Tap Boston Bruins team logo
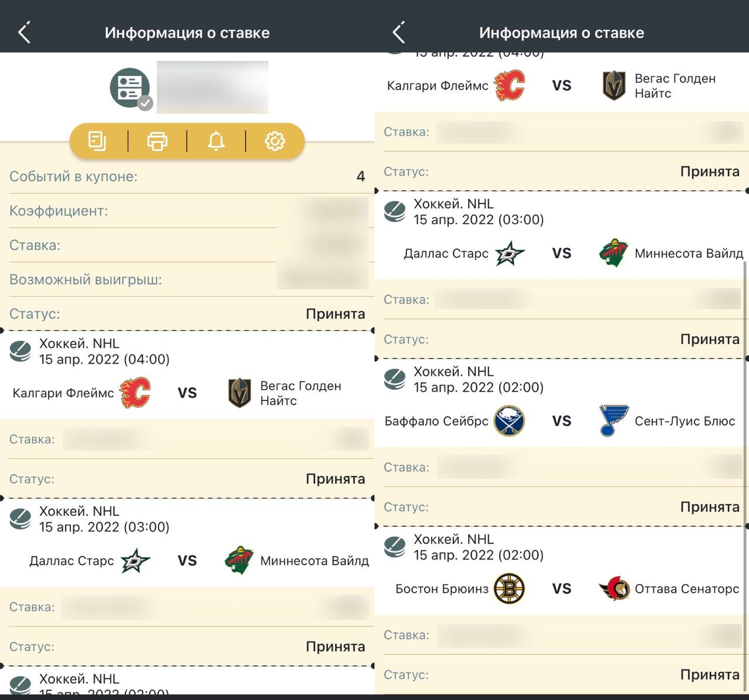The width and height of the screenshot is (749, 700). click(x=509, y=589)
